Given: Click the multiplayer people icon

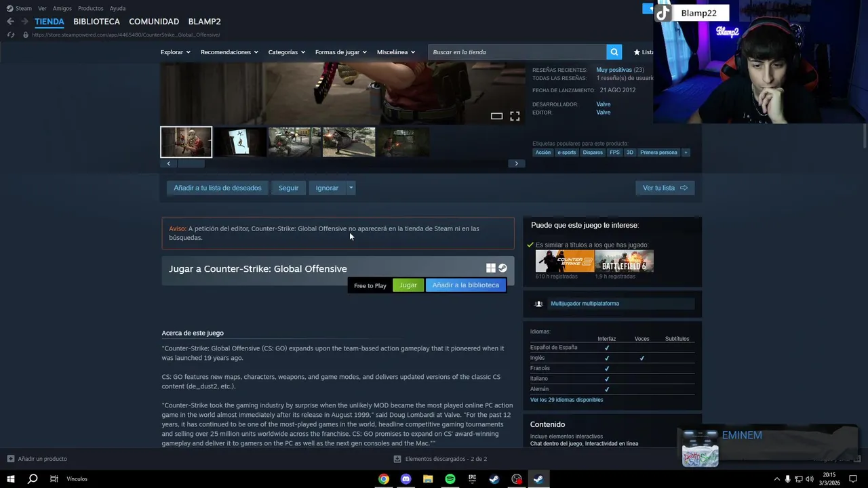Looking at the screenshot, I should (538, 304).
